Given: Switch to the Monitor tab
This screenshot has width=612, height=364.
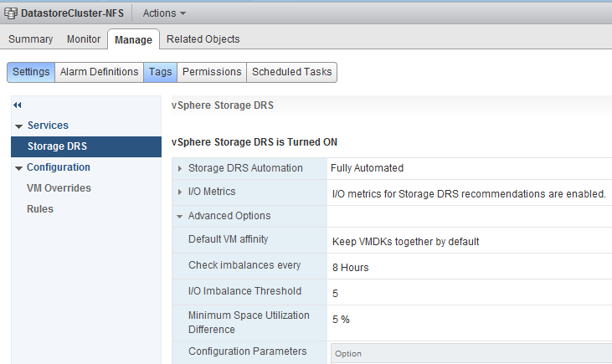Looking at the screenshot, I should [84, 39].
